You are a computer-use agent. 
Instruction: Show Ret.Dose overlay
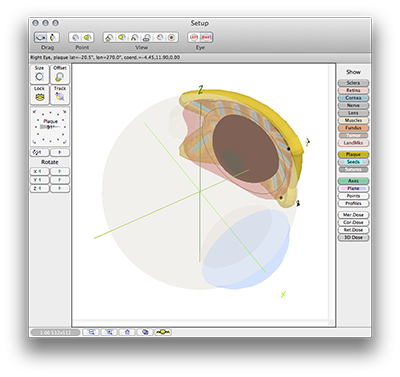click(x=353, y=230)
